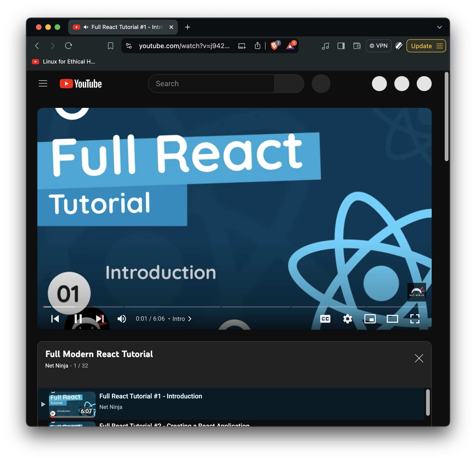Viewport: 476px width, 461px height.
Task: Switch to theater mode
Action: pyautogui.click(x=392, y=319)
